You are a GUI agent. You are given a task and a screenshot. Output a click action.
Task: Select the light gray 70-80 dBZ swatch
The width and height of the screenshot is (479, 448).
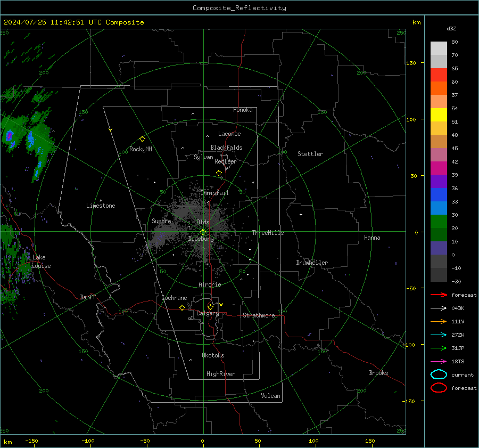pyautogui.click(x=439, y=48)
